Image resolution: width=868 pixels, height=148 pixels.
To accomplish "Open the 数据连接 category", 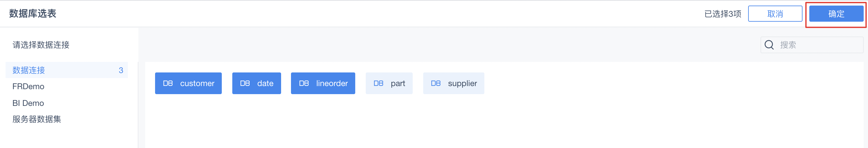I will [x=67, y=70].
